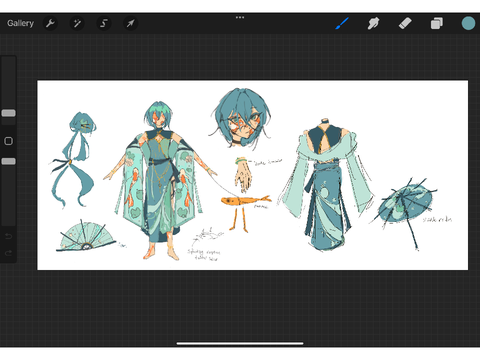The image size is (480, 360).
Task: Click the orange fish sketch on canvas
Action: click(x=246, y=201)
